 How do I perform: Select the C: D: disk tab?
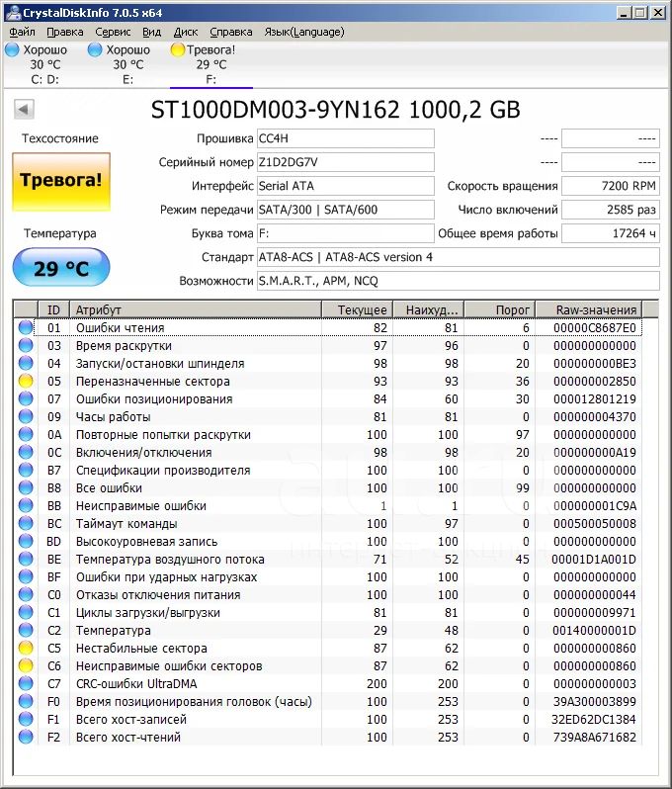45,64
